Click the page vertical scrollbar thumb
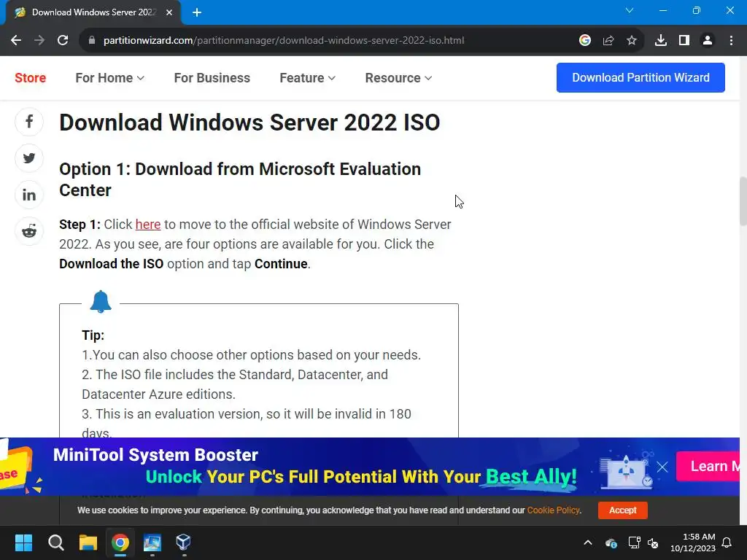 [x=743, y=201]
